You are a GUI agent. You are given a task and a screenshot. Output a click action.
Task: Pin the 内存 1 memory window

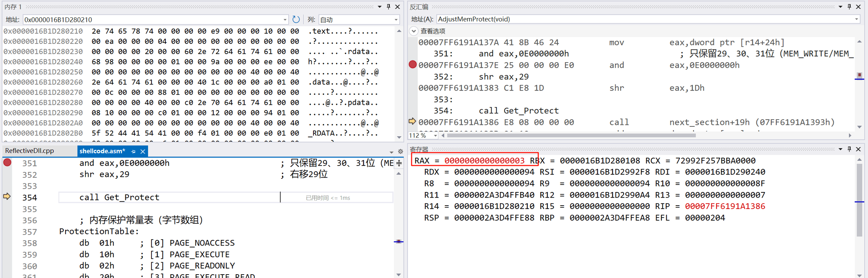tap(388, 7)
